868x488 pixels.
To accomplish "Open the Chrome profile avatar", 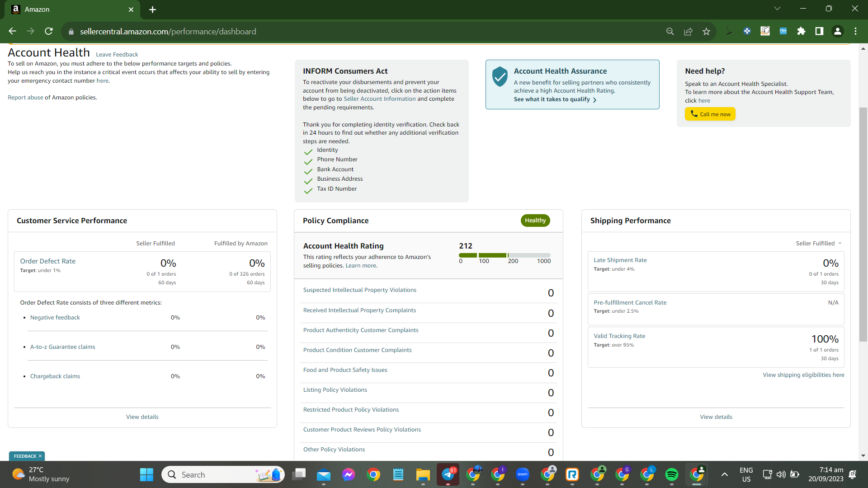I will (837, 31).
